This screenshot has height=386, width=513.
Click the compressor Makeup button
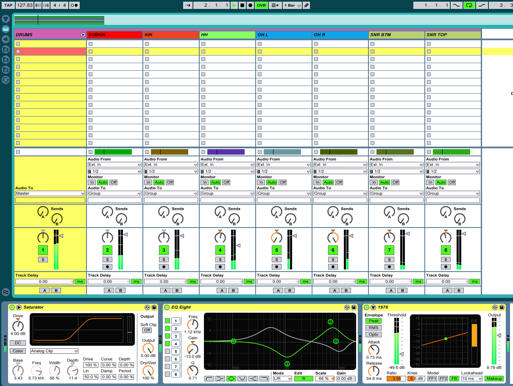[494, 379]
